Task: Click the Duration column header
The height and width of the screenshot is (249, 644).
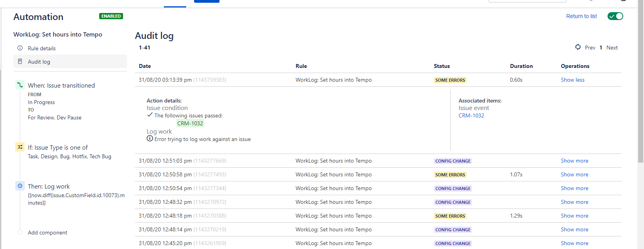Action: [521, 66]
